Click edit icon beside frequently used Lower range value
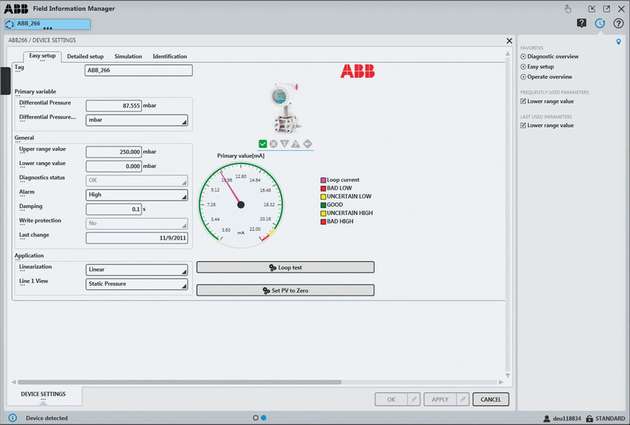Image resolution: width=630 pixels, height=425 pixels. pyautogui.click(x=523, y=101)
